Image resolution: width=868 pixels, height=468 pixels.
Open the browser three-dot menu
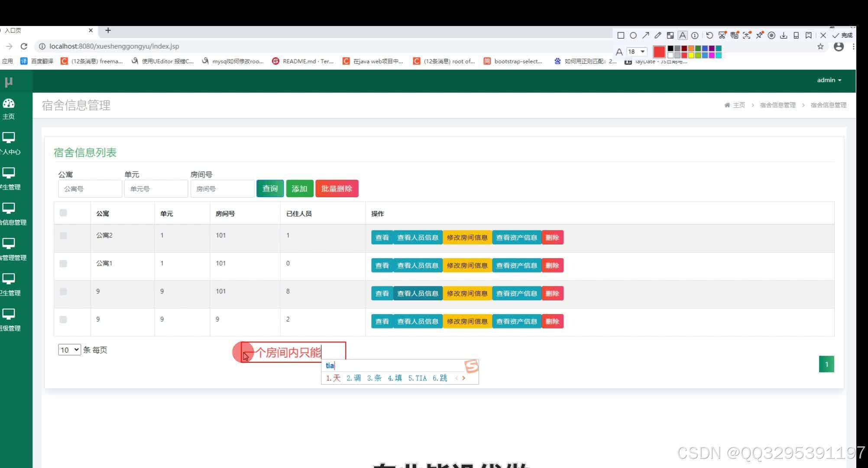[853, 46]
